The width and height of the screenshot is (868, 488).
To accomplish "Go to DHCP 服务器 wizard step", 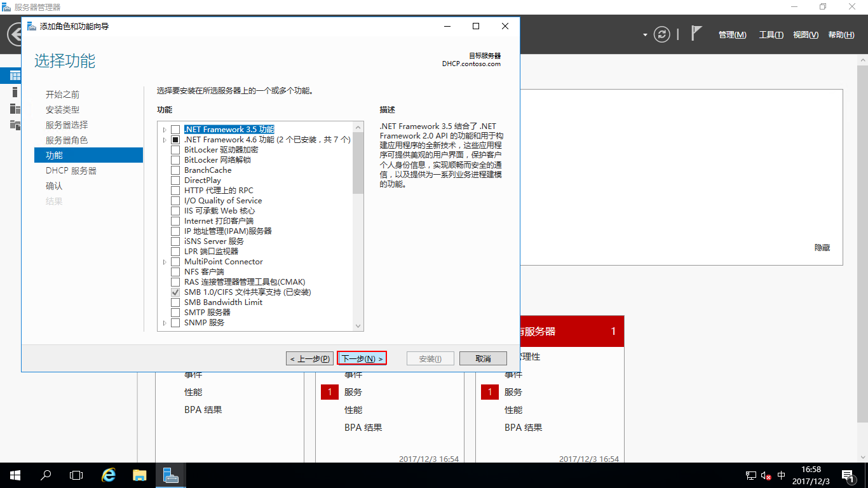I will [71, 171].
